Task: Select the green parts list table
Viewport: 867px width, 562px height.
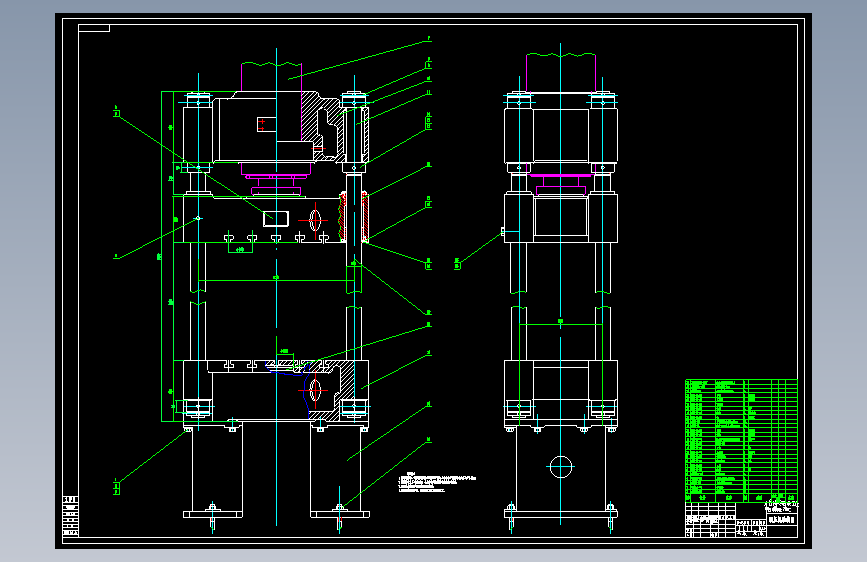Action: click(x=741, y=440)
